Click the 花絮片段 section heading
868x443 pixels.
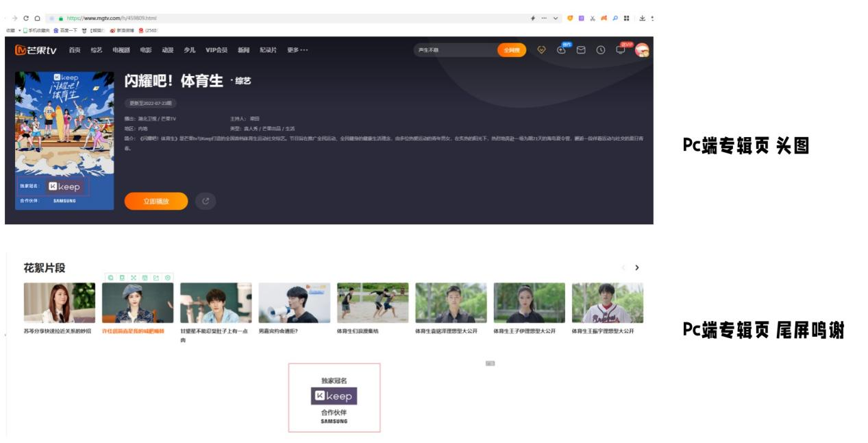45,267
